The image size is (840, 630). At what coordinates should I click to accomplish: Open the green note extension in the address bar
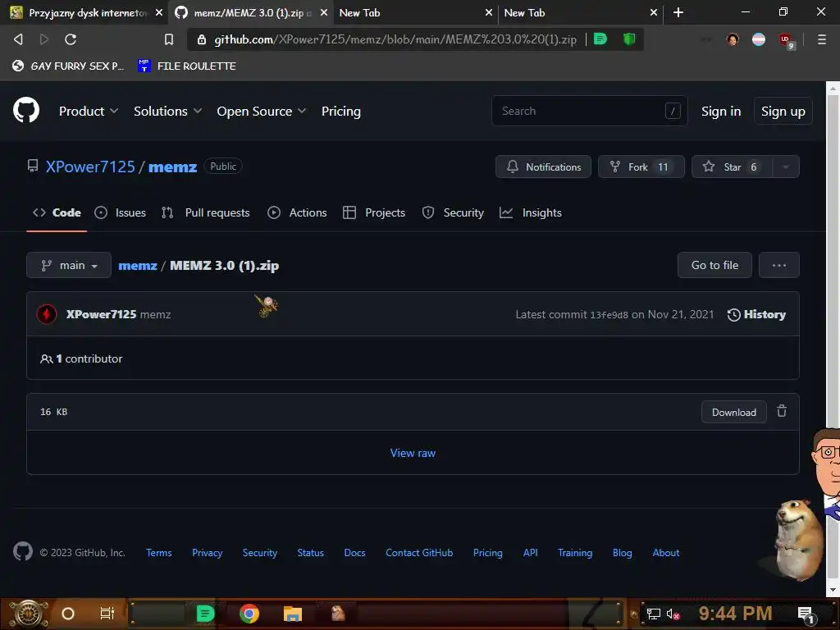[600, 39]
